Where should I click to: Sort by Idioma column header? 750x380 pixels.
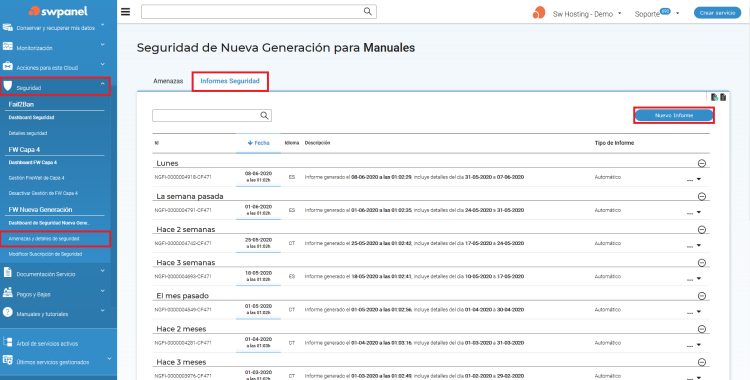(292, 143)
